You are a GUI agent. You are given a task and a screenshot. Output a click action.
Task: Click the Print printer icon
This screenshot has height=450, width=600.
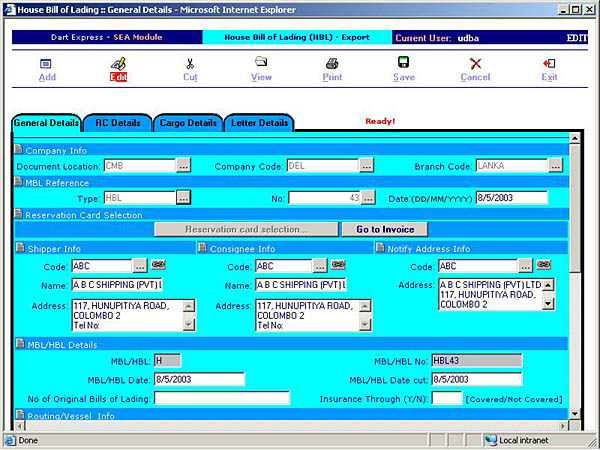pyautogui.click(x=332, y=64)
